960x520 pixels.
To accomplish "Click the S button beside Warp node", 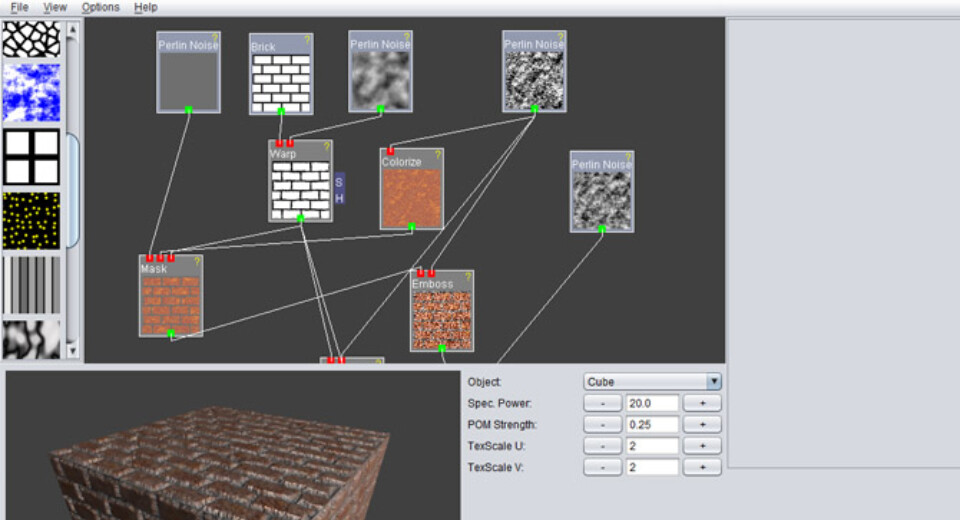I will [339, 182].
